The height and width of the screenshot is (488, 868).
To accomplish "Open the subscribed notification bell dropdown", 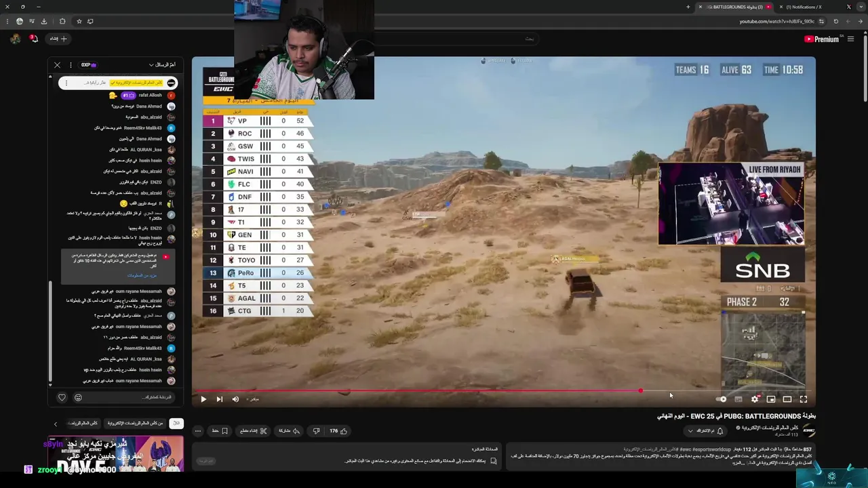I will (705, 431).
